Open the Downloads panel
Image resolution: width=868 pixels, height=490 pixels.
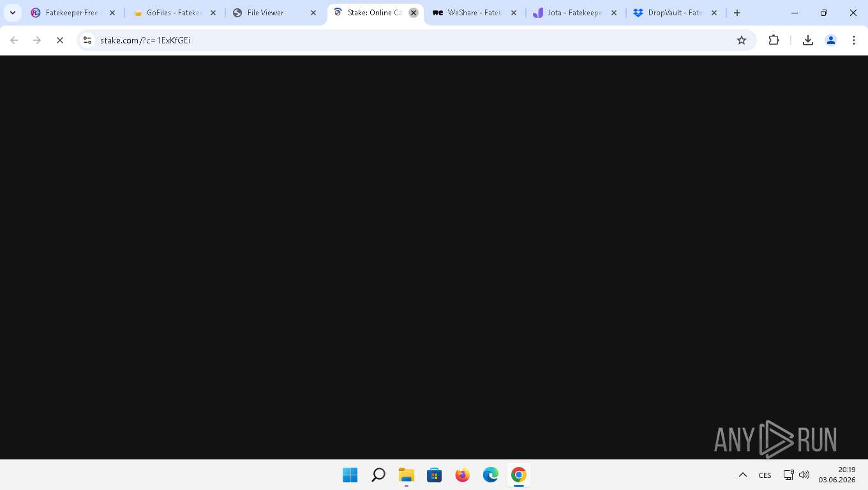pos(807,40)
